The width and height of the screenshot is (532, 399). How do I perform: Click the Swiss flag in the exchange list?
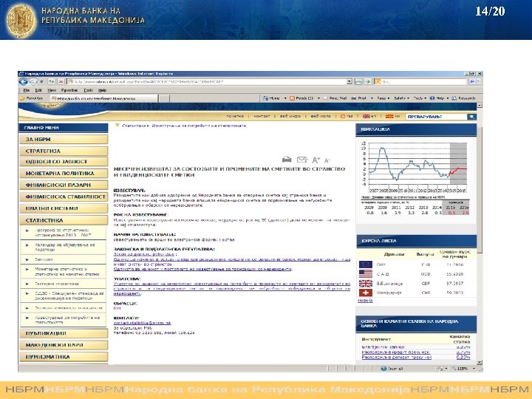tap(366, 293)
